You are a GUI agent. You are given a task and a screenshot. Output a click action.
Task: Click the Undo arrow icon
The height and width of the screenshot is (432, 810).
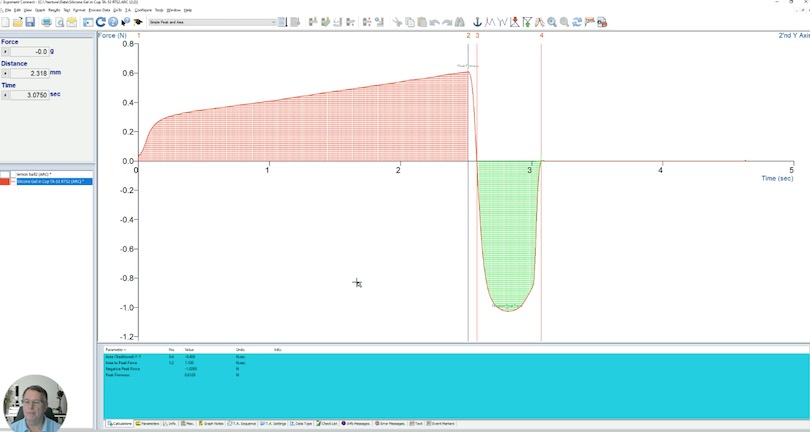[434, 22]
